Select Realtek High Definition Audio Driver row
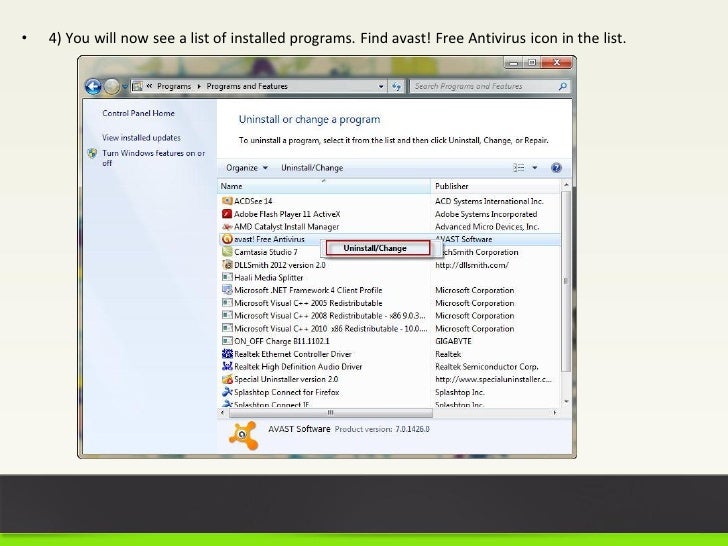 tap(389, 366)
